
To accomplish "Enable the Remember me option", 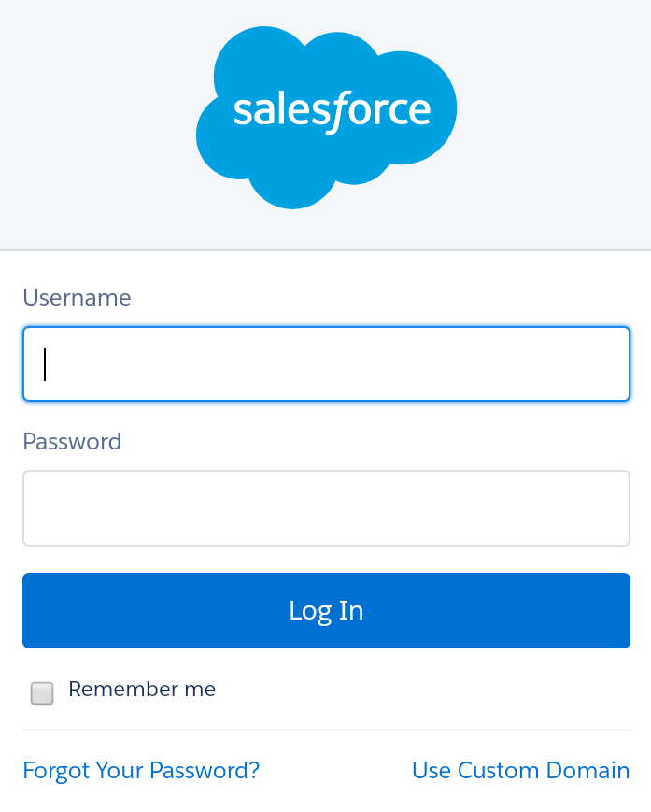I will click(x=42, y=693).
